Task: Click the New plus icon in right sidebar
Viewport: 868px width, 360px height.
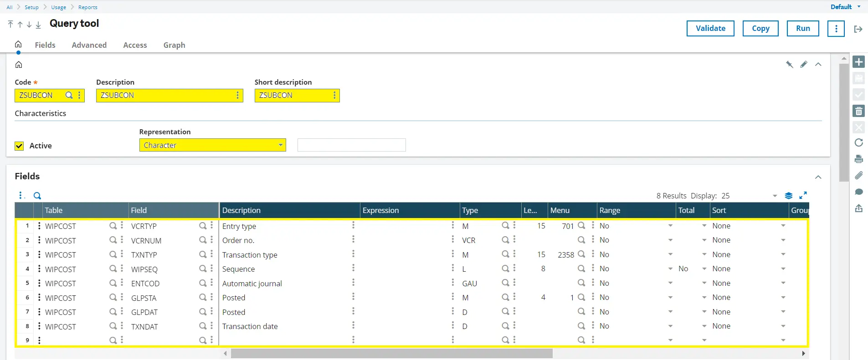Action: pyautogui.click(x=859, y=62)
